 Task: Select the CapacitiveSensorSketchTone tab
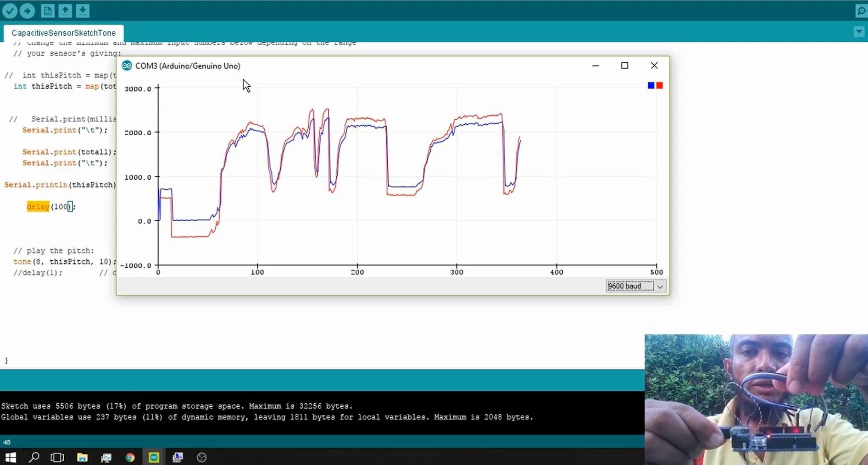[63, 33]
